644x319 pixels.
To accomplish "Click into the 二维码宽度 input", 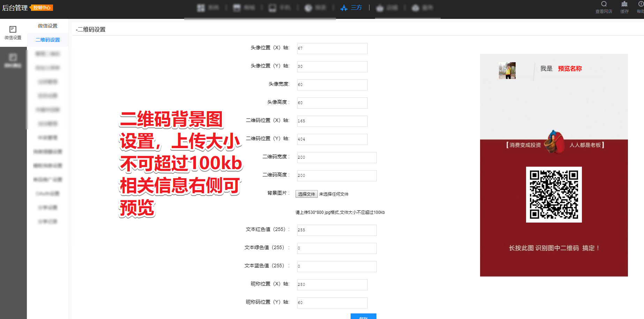I will (337, 158).
